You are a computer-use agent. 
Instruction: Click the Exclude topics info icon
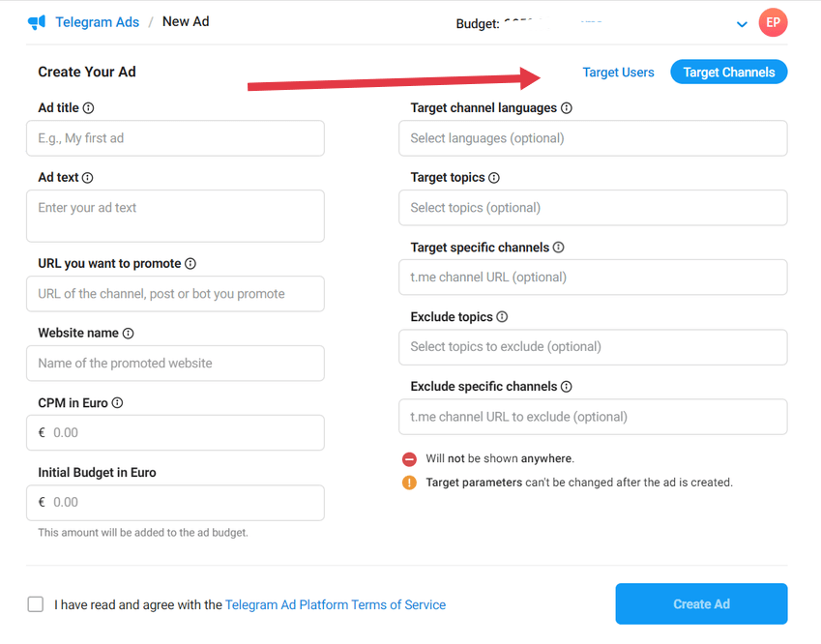click(x=502, y=317)
